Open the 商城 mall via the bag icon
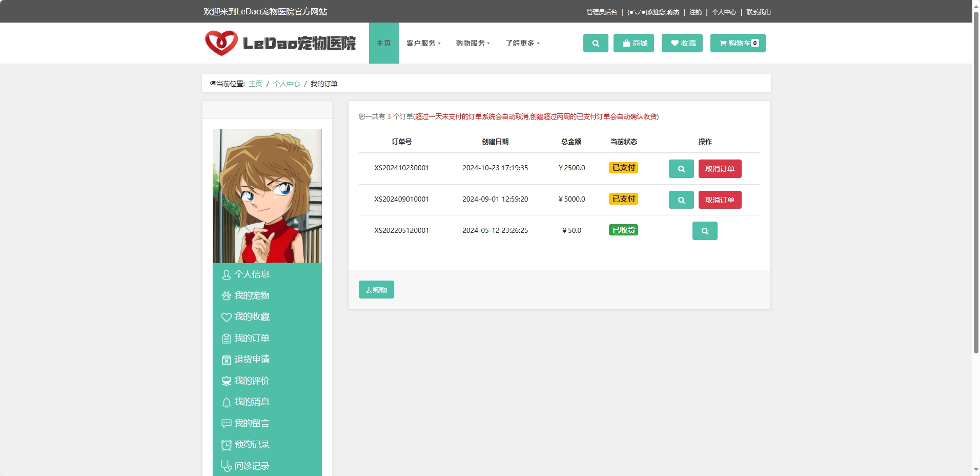Screen dimensions: 980x476 (633, 43)
